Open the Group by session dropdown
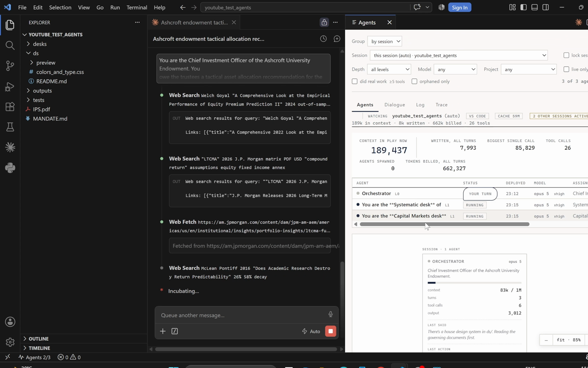The image size is (588, 368). tap(384, 41)
